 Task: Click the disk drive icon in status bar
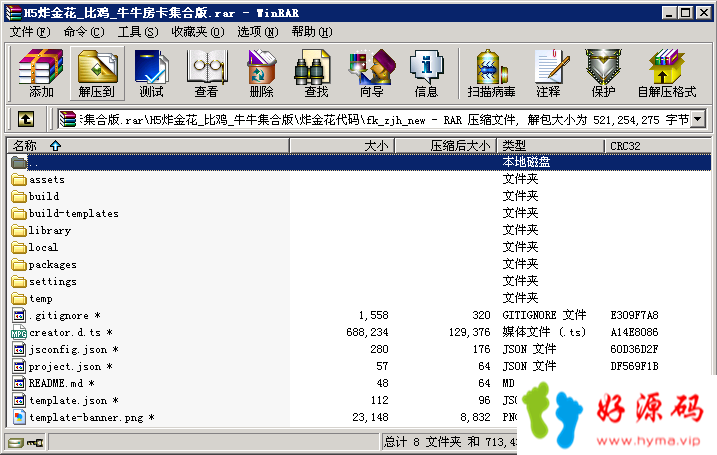click(x=15, y=443)
